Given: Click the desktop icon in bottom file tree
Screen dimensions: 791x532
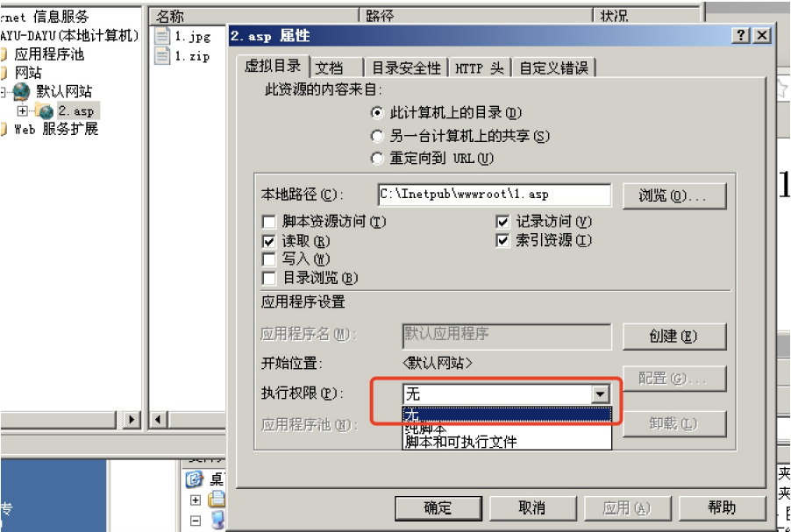Looking at the screenshot, I should pos(194,479).
